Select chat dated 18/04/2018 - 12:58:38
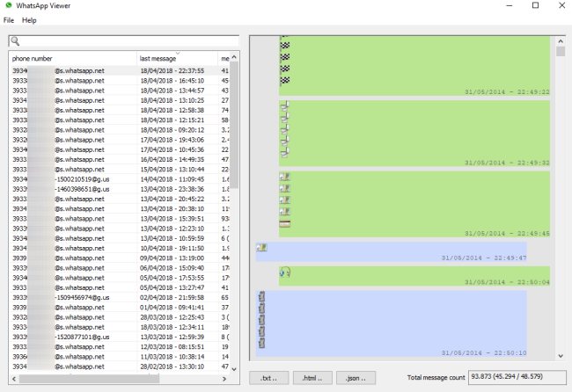572x392 pixels. [120, 110]
